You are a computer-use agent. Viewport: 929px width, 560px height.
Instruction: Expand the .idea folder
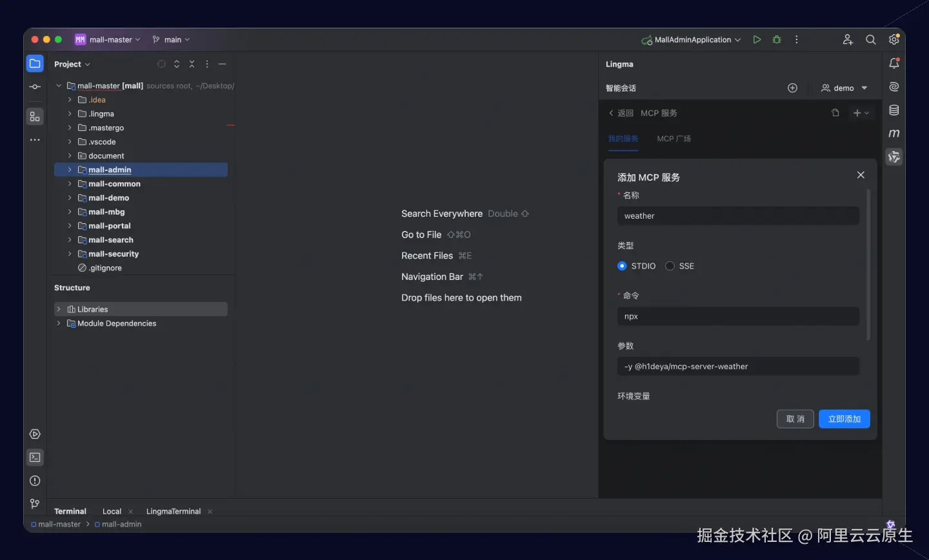(x=70, y=99)
